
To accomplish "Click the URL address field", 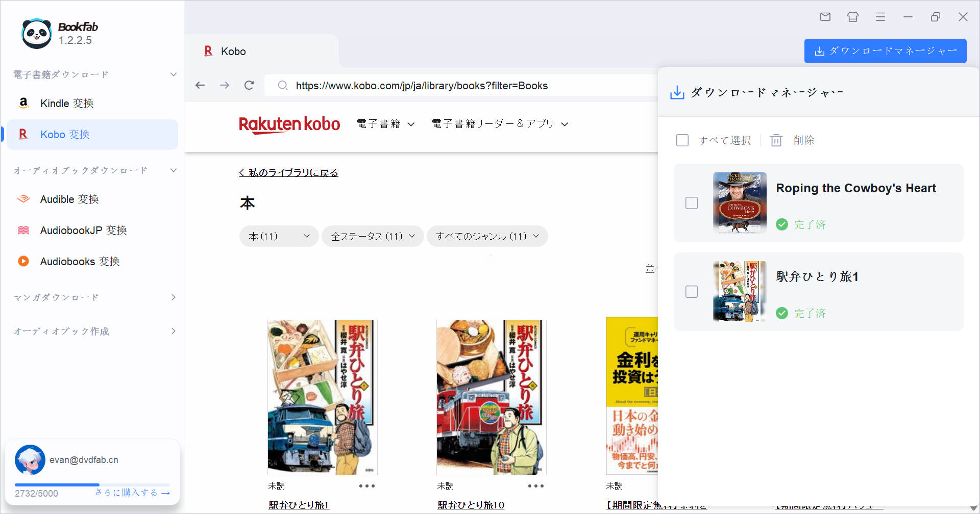I will (x=459, y=86).
